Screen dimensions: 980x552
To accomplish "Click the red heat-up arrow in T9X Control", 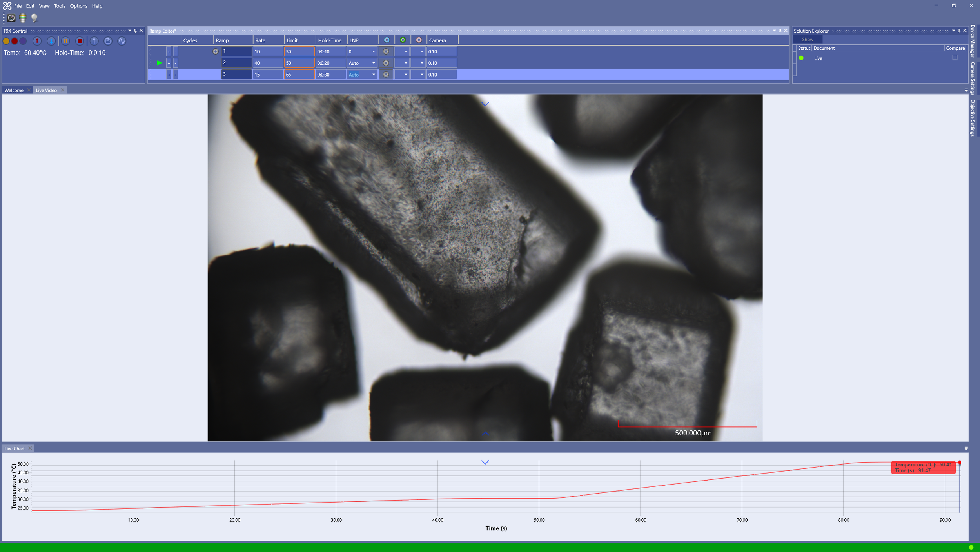I will (x=37, y=41).
